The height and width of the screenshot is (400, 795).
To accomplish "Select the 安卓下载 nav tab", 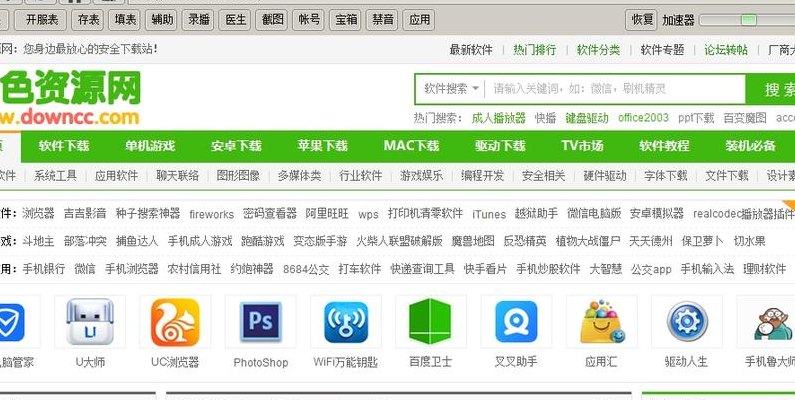I will click(236, 146).
